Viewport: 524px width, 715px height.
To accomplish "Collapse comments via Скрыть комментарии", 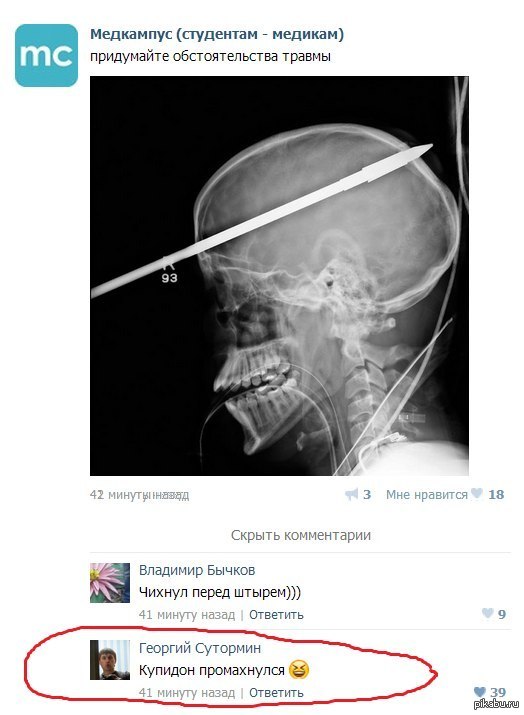I will (x=301, y=535).
